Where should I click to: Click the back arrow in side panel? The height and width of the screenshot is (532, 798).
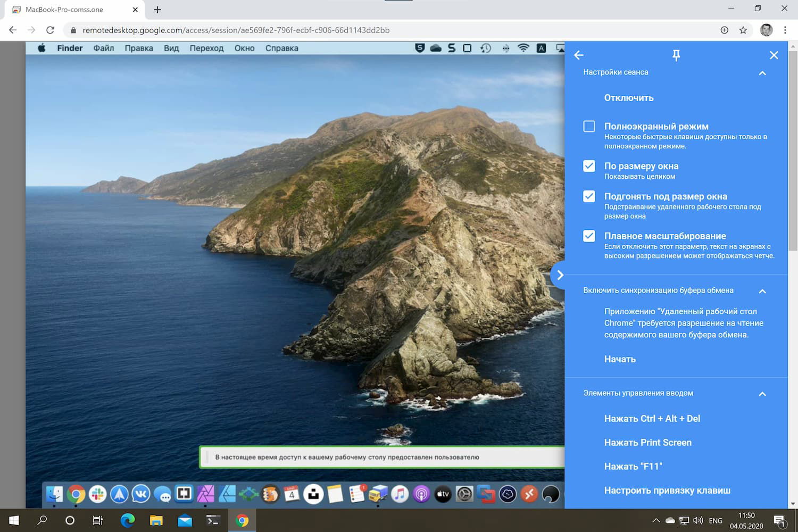click(x=579, y=55)
